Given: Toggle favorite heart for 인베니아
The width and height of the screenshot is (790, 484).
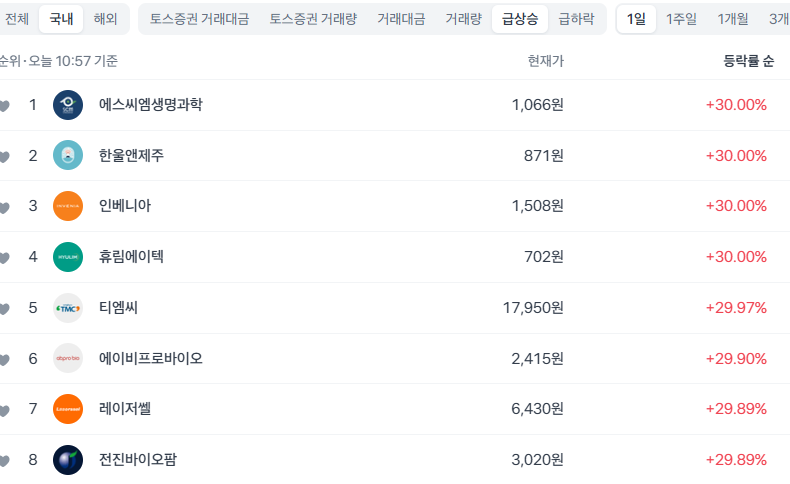Looking at the screenshot, I should pyautogui.click(x=4, y=207).
